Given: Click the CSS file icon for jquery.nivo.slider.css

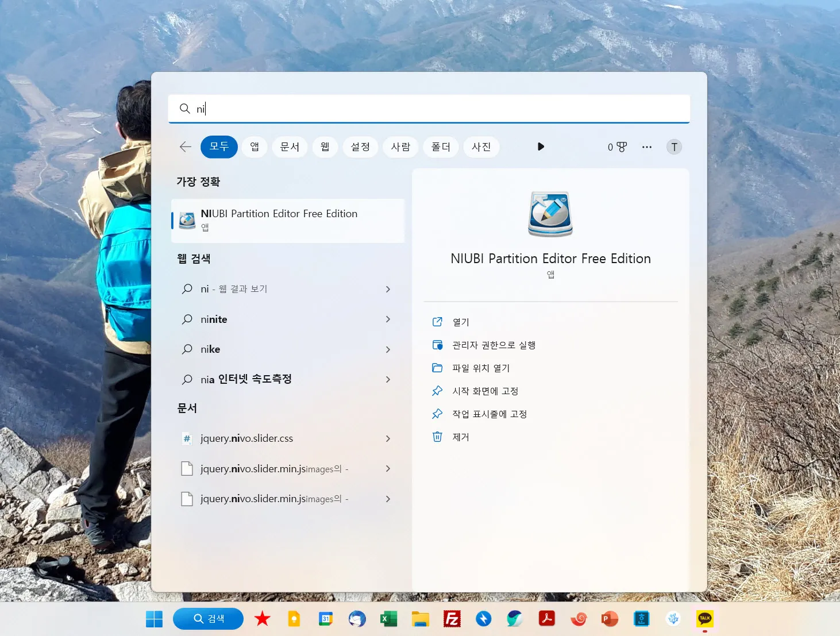Looking at the screenshot, I should click(187, 438).
